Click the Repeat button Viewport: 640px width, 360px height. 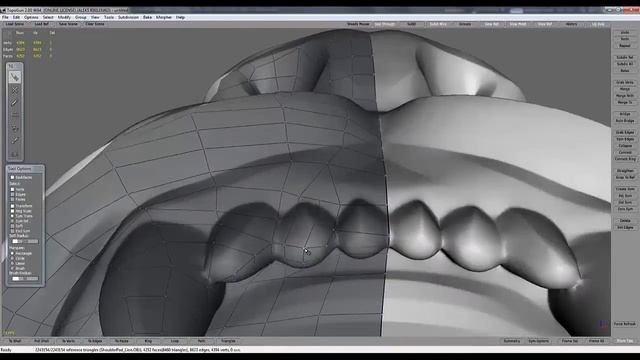[x=625, y=46]
